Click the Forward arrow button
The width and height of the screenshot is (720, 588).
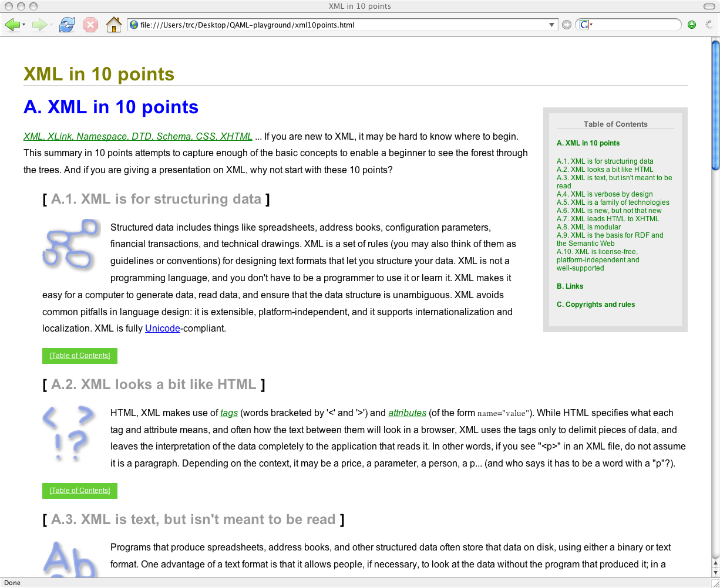39,25
